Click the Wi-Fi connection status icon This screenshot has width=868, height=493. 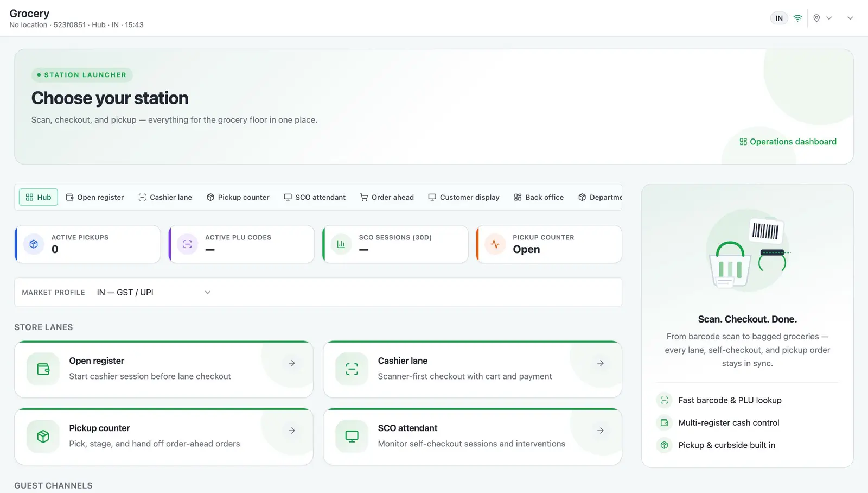coord(797,18)
